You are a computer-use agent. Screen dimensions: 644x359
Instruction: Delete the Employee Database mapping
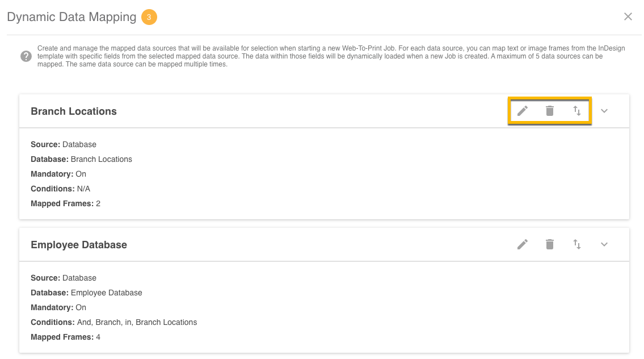(549, 244)
